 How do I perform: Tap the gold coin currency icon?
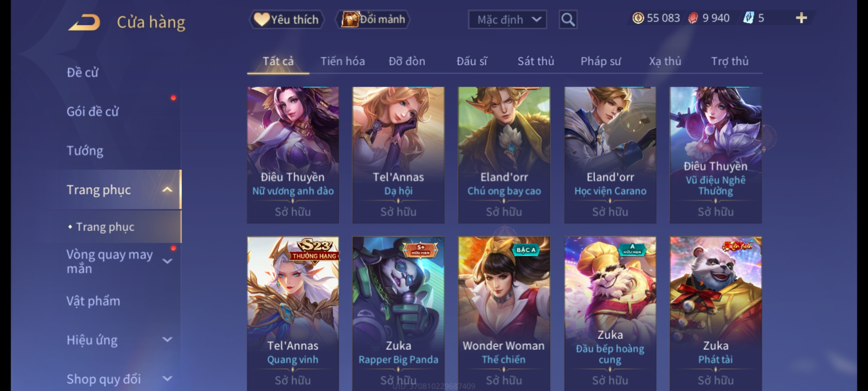pyautogui.click(x=638, y=18)
